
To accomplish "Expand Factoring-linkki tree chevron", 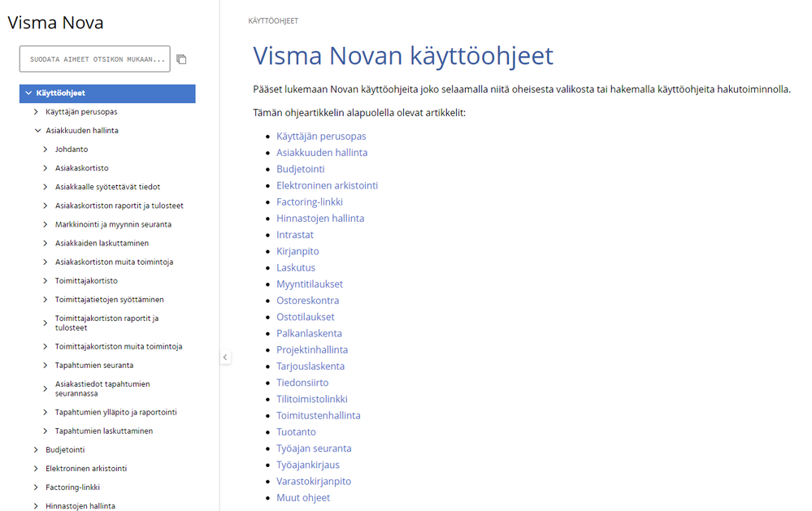I will [36, 487].
